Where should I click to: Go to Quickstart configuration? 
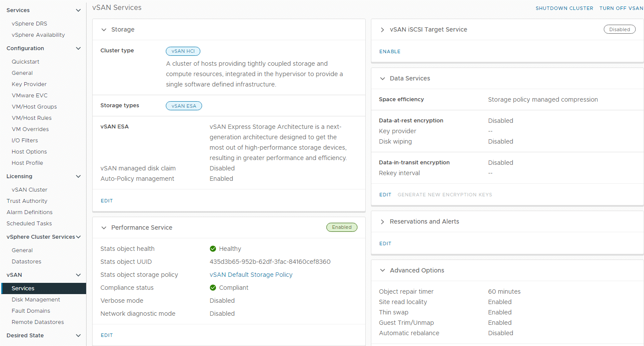tap(26, 62)
